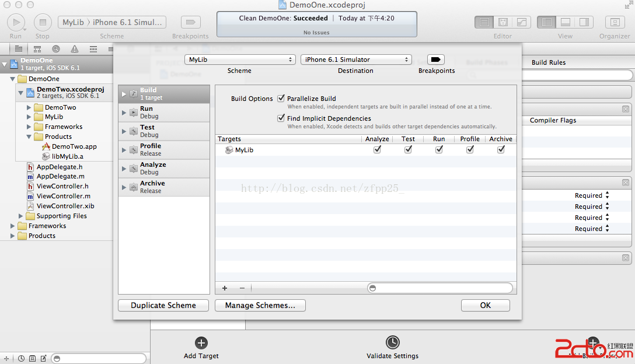
Task: Toggle the toolbar Breakpoints button
Action: pos(190,23)
